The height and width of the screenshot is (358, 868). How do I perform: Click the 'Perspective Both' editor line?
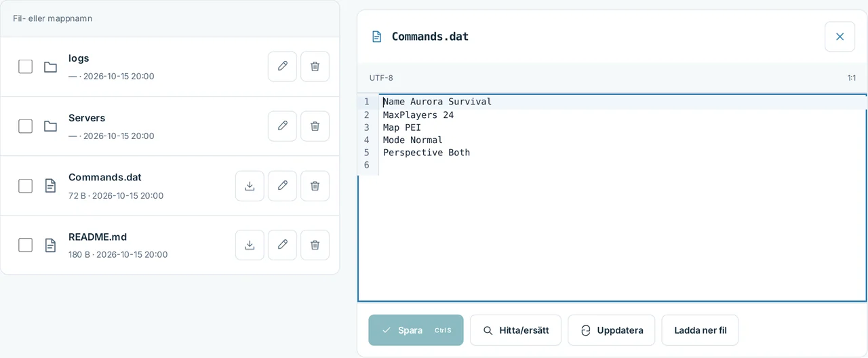(x=427, y=153)
